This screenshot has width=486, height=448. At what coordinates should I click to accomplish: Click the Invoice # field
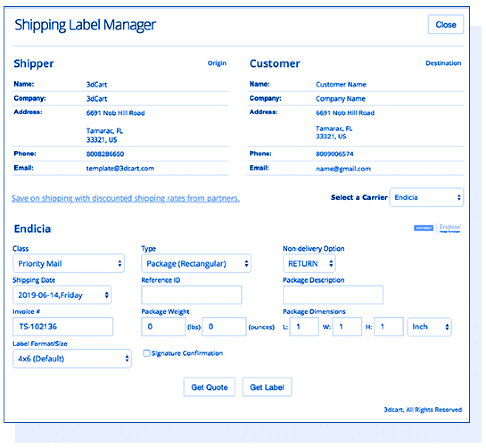63,327
